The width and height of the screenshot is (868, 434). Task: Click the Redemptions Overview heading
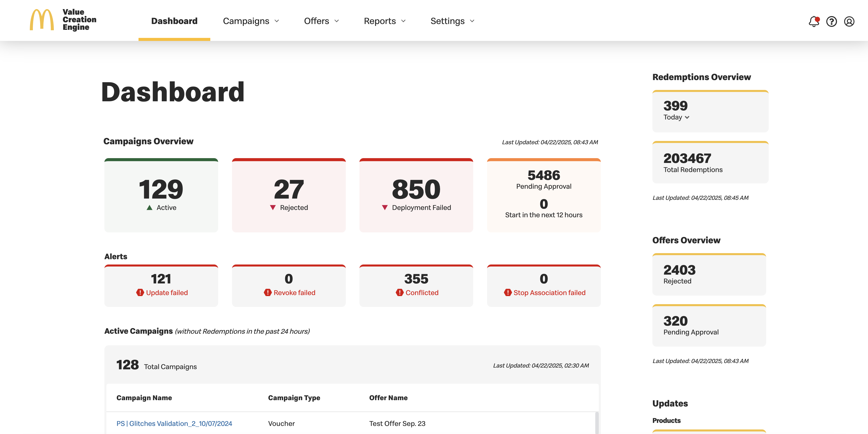point(701,77)
